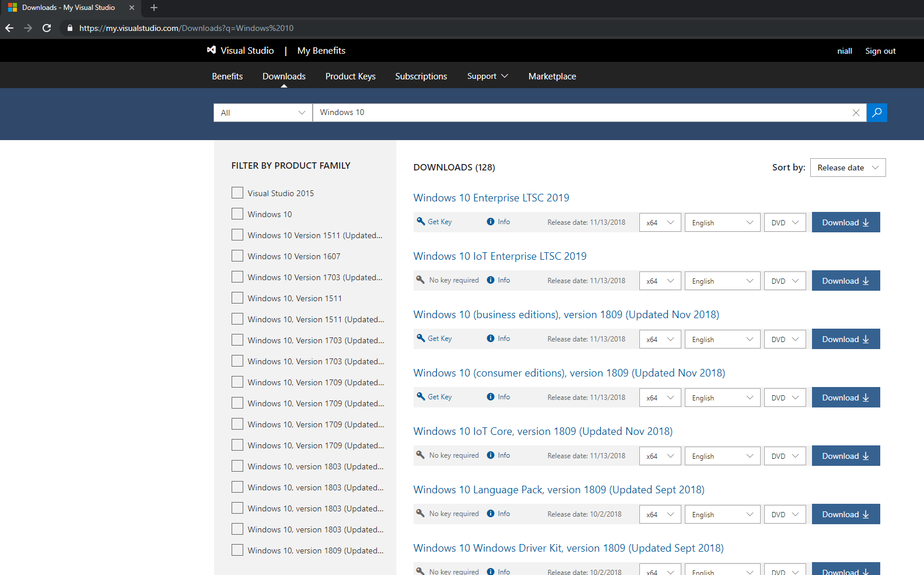
Task: Open DVD format dropdown for Enterprise LTSC 2019
Action: pyautogui.click(x=785, y=222)
